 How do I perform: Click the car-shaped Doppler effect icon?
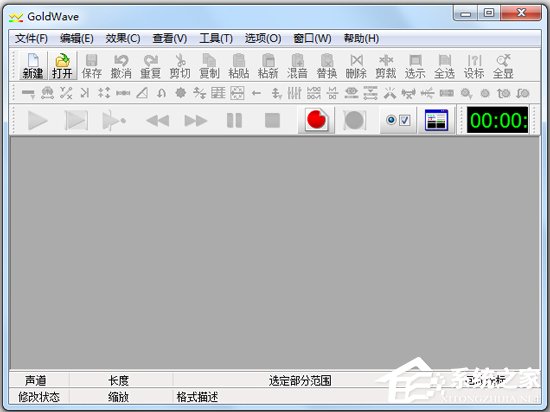[x=47, y=93]
